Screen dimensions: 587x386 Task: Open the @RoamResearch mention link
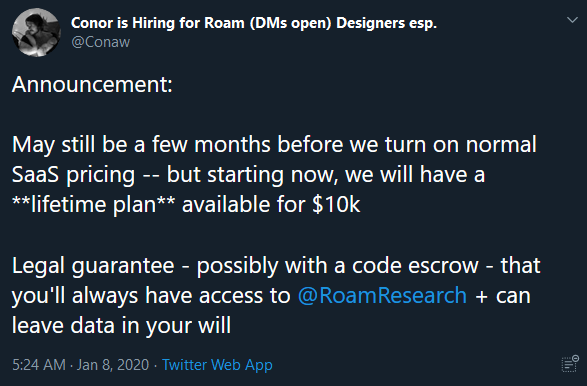tap(382, 295)
